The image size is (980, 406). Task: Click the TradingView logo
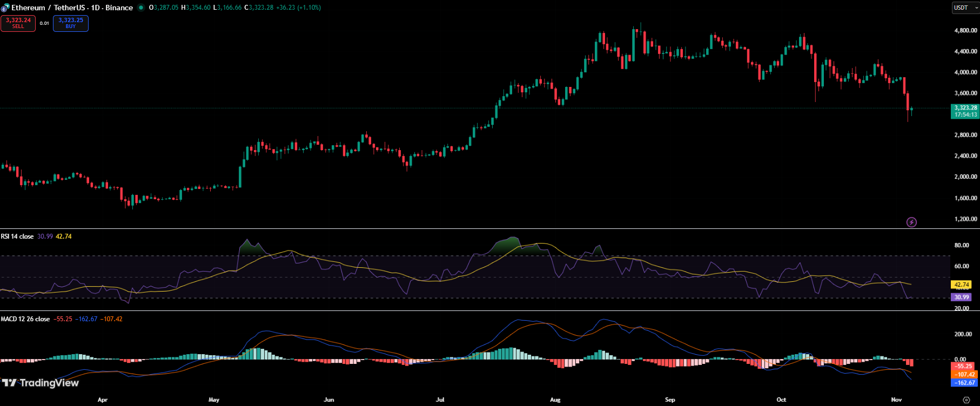click(41, 383)
